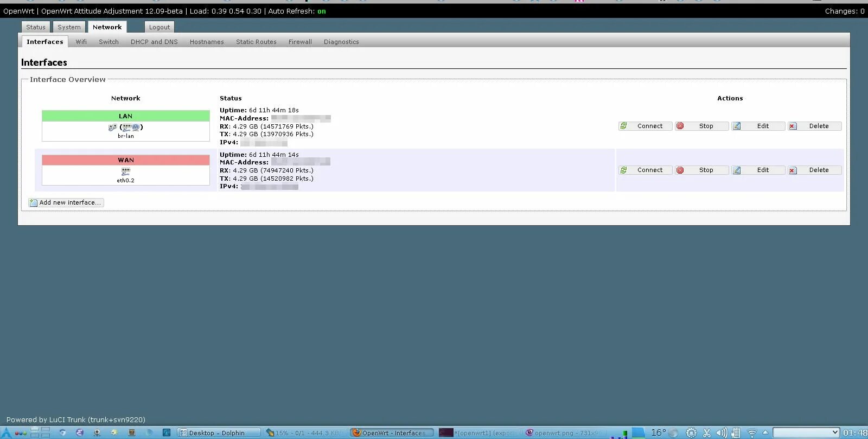Open the Firewall sub-tab
This screenshot has height=439, width=868.
(300, 42)
